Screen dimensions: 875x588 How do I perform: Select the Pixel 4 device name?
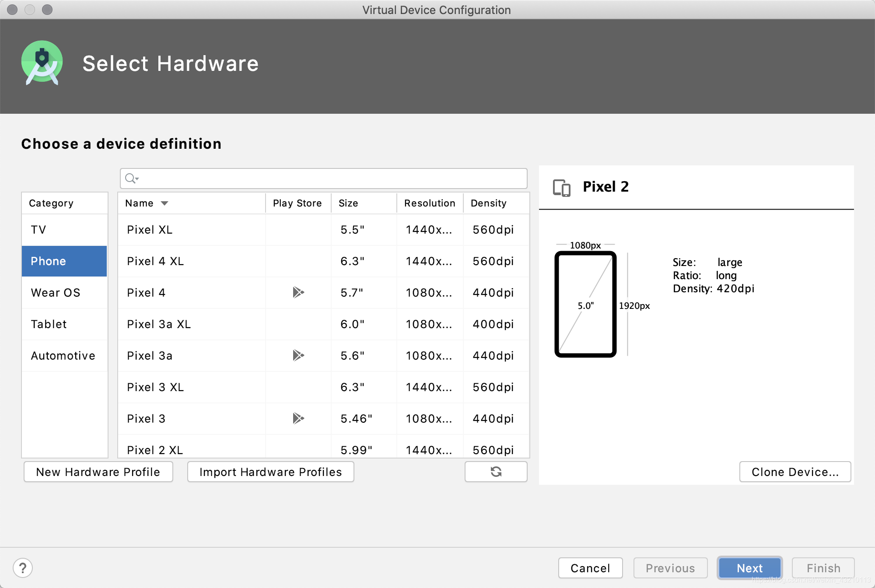(x=146, y=293)
